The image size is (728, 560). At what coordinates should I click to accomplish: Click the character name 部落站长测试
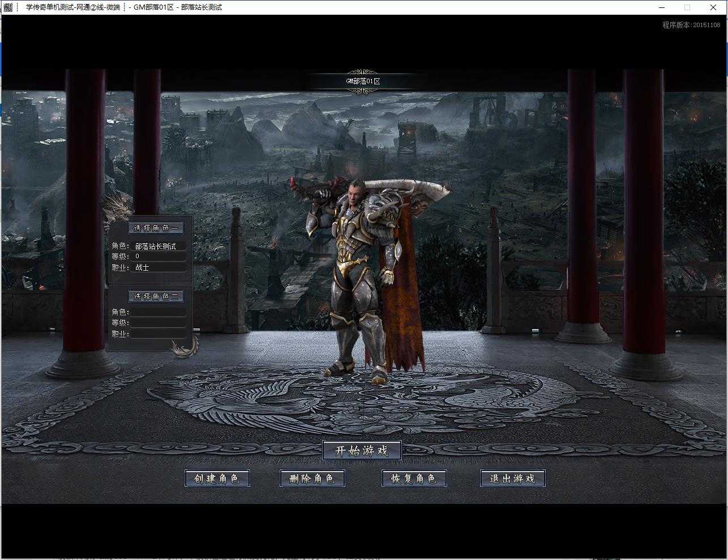click(156, 246)
